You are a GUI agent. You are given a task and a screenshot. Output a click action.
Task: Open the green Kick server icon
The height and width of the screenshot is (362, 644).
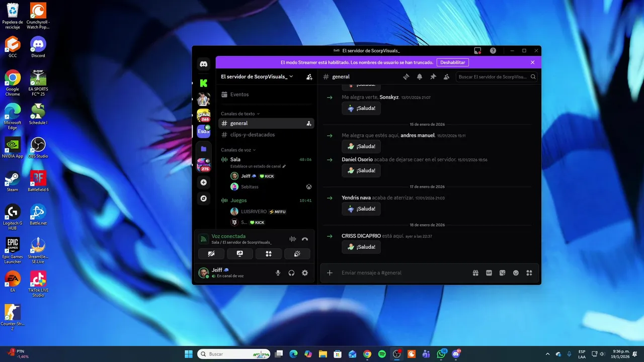pos(203,83)
